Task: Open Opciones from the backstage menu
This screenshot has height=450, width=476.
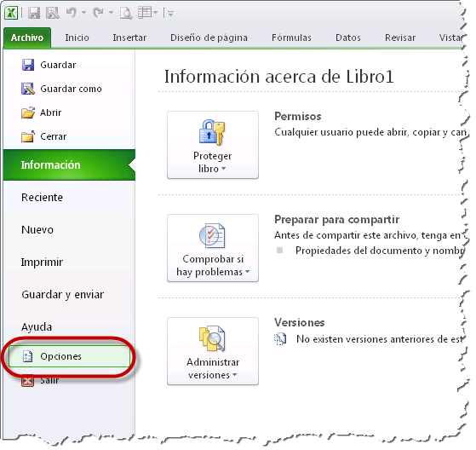Action: click(70, 356)
